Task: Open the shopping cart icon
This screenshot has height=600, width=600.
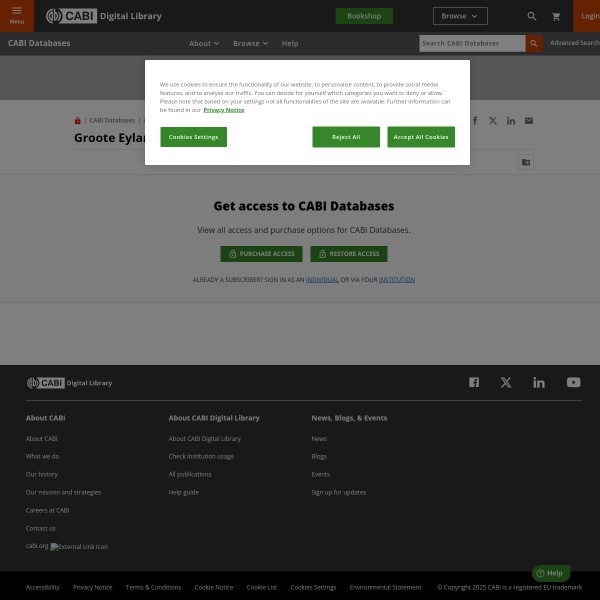Action: point(556,16)
